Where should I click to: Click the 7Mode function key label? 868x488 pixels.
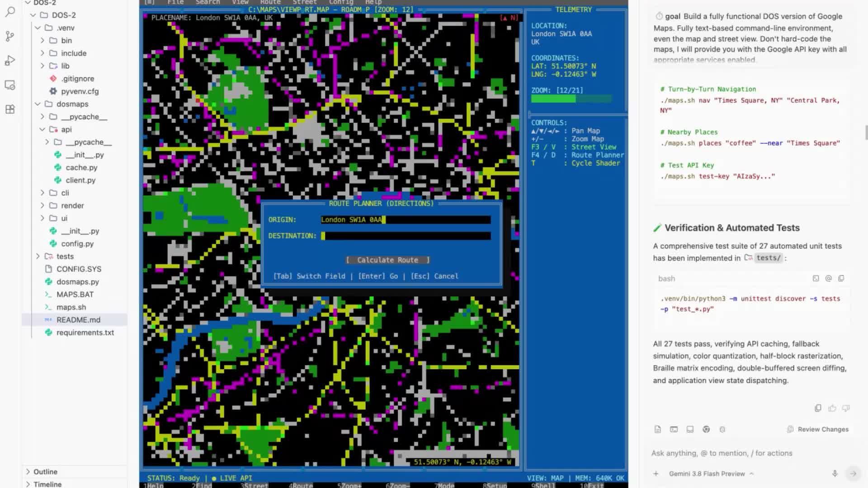tap(444, 485)
